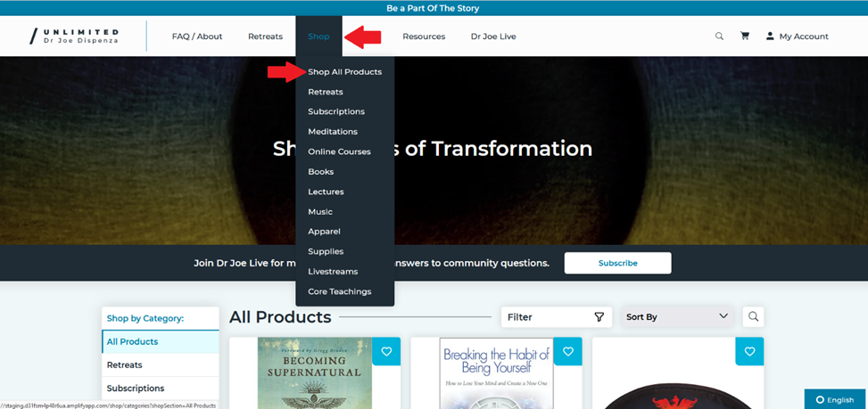Open the Becoming Supernatural book cover
This screenshot has height=409, width=868.
click(314, 373)
